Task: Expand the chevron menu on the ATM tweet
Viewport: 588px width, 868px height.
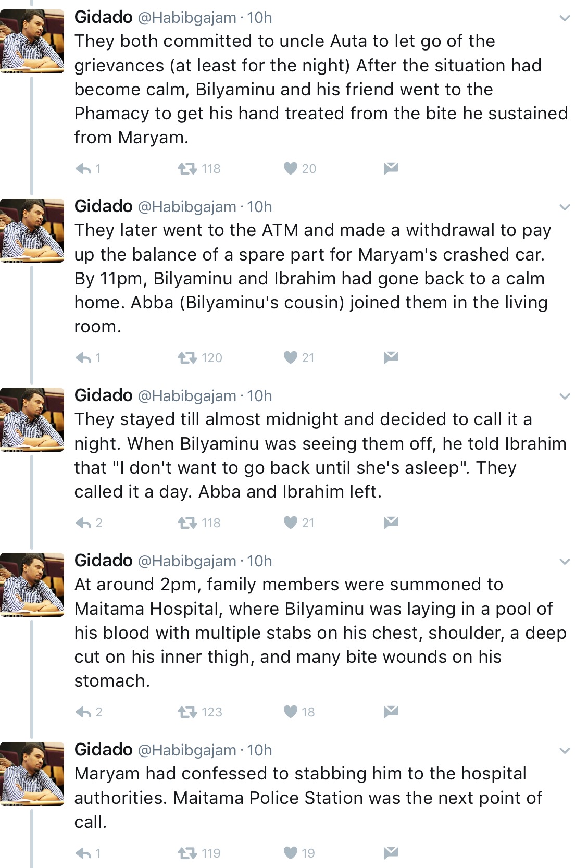Action: [565, 207]
